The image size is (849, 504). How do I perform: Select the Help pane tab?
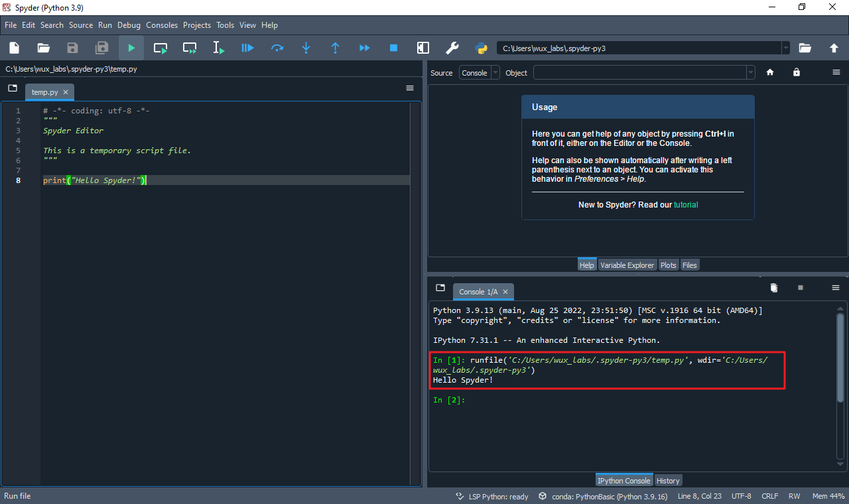[x=587, y=265]
